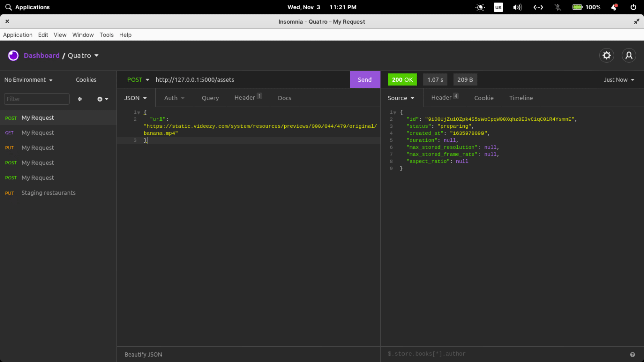Click Beautify JSON
The width and height of the screenshot is (644, 362).
tap(143, 354)
